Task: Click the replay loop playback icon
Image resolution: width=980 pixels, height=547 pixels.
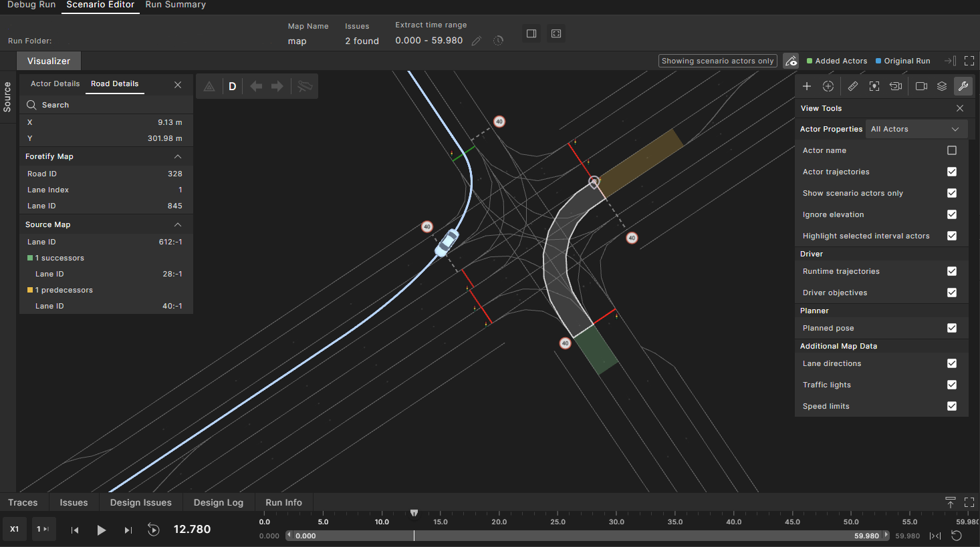Action: pyautogui.click(x=153, y=530)
